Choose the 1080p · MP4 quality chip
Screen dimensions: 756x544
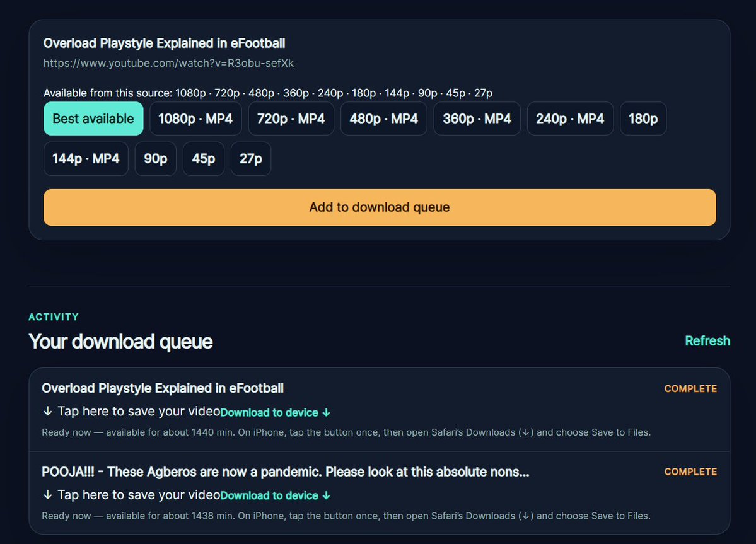pos(195,119)
